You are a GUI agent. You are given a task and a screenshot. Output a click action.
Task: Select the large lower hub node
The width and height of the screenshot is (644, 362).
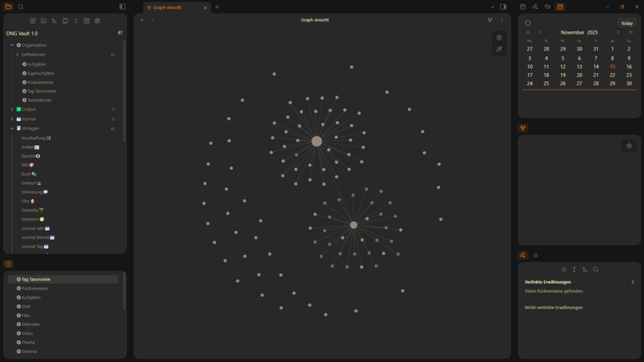pos(354,225)
